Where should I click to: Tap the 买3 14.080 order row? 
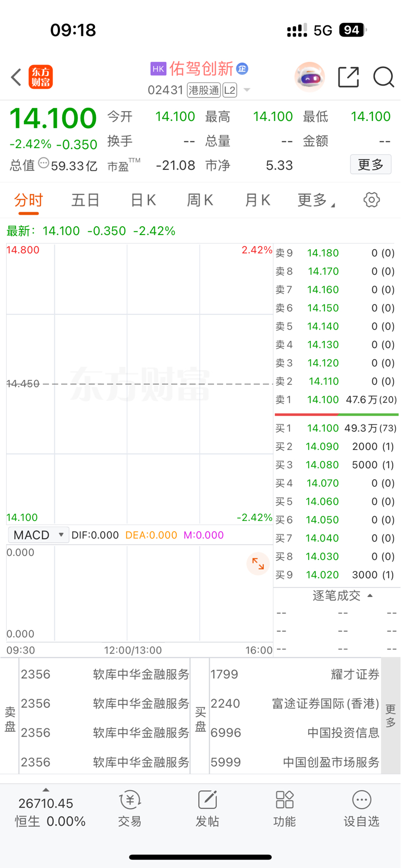[x=336, y=464]
